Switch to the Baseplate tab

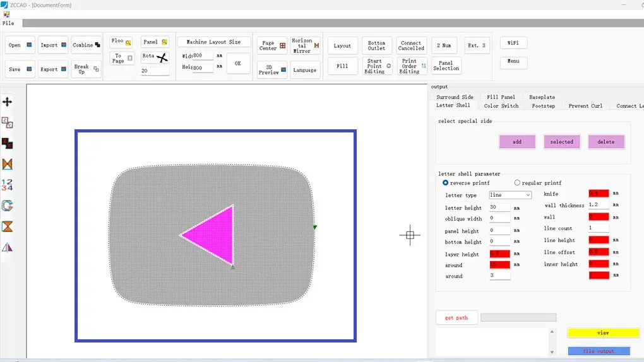click(x=542, y=97)
